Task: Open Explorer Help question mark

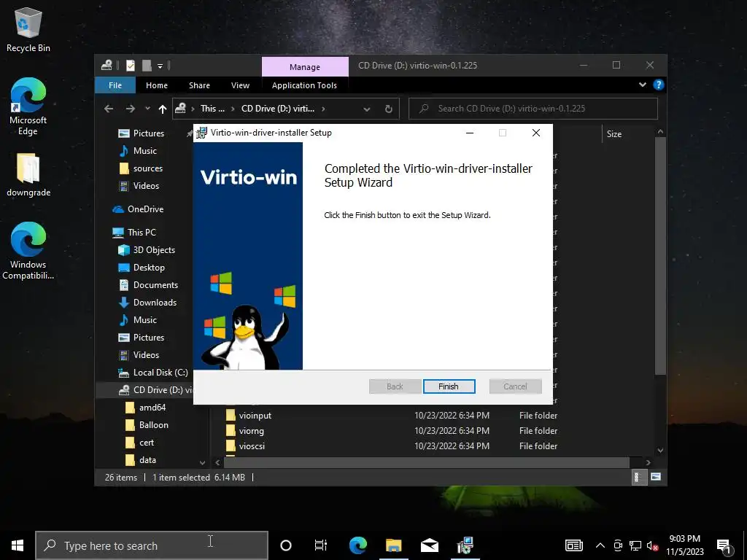Action: click(x=659, y=85)
